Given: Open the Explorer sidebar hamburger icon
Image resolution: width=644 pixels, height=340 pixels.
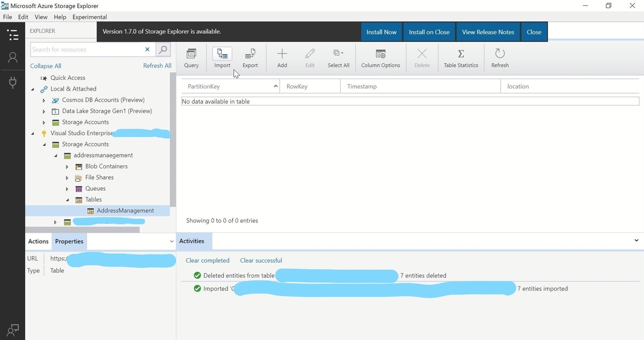Looking at the screenshot, I should click(12, 35).
